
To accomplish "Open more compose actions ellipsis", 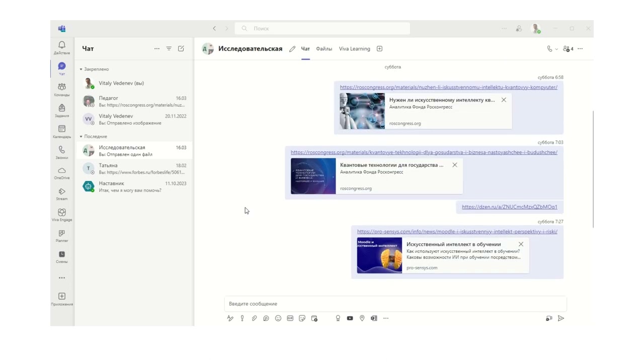I will pos(386,318).
